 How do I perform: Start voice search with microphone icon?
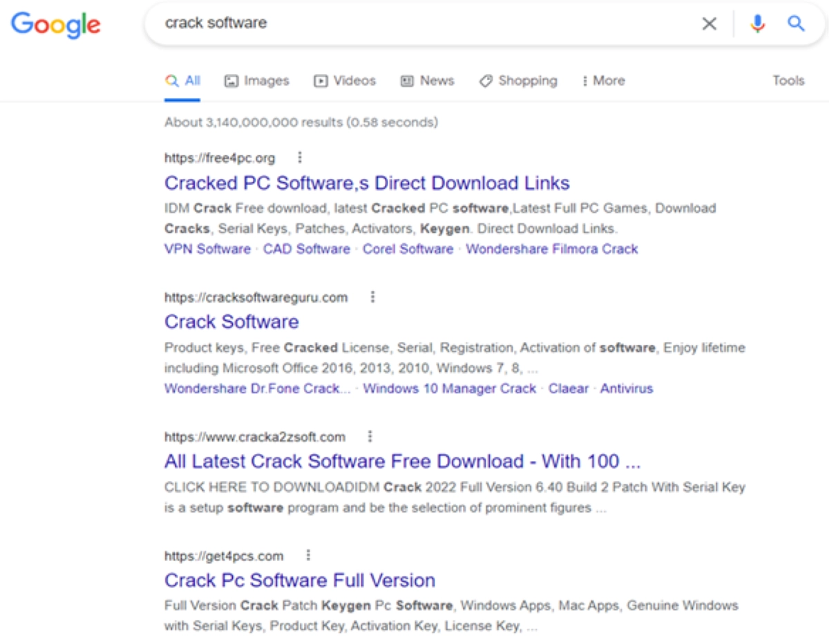point(758,24)
